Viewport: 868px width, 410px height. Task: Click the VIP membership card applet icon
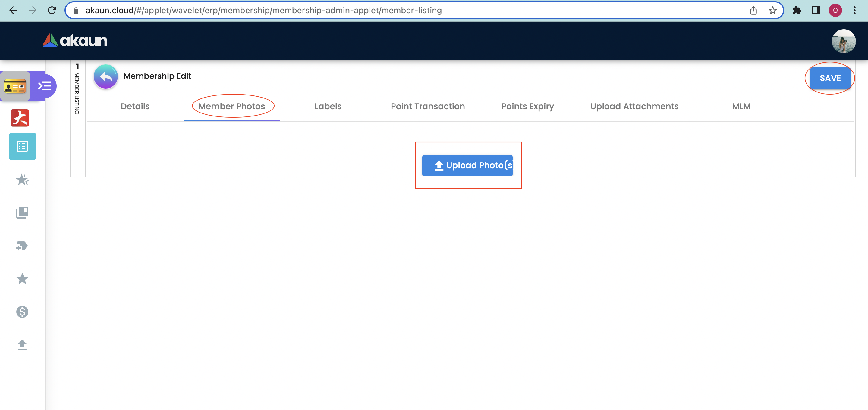15,86
